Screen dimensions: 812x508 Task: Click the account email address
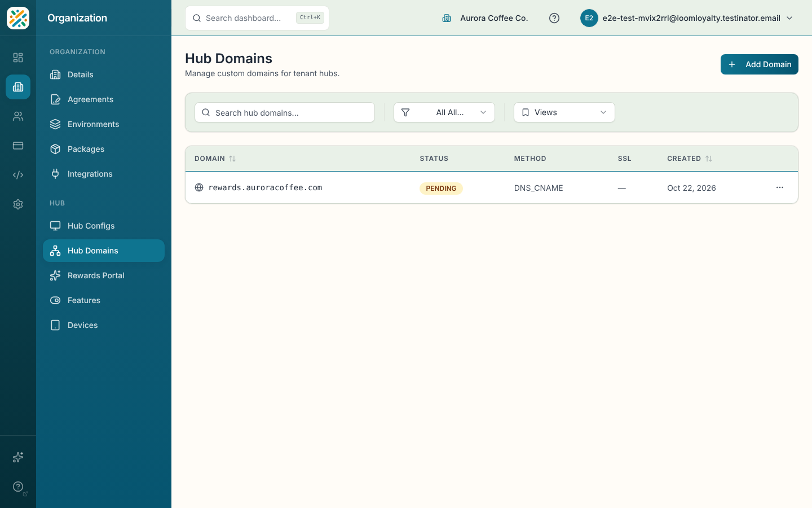691,18
